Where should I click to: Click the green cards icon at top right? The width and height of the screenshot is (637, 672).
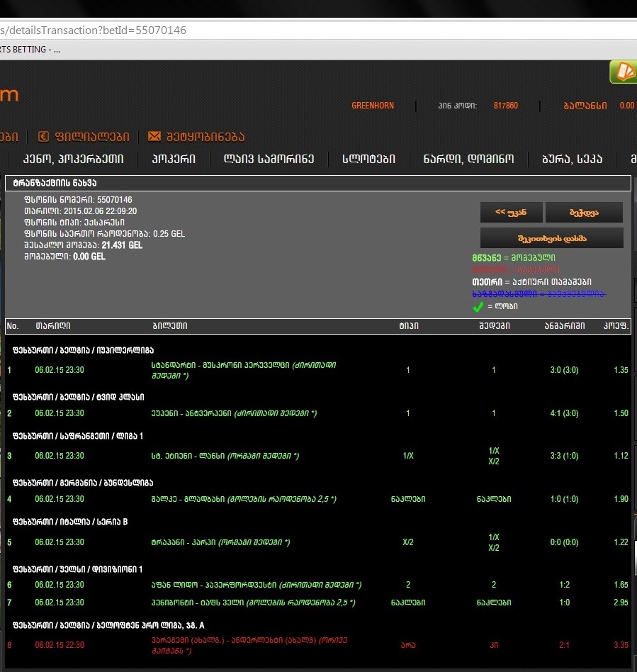click(623, 72)
